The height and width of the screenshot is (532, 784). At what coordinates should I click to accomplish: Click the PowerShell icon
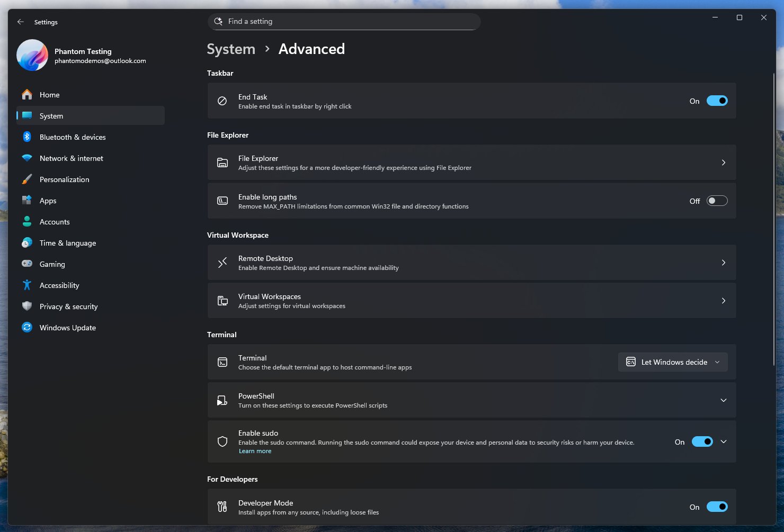pos(222,400)
